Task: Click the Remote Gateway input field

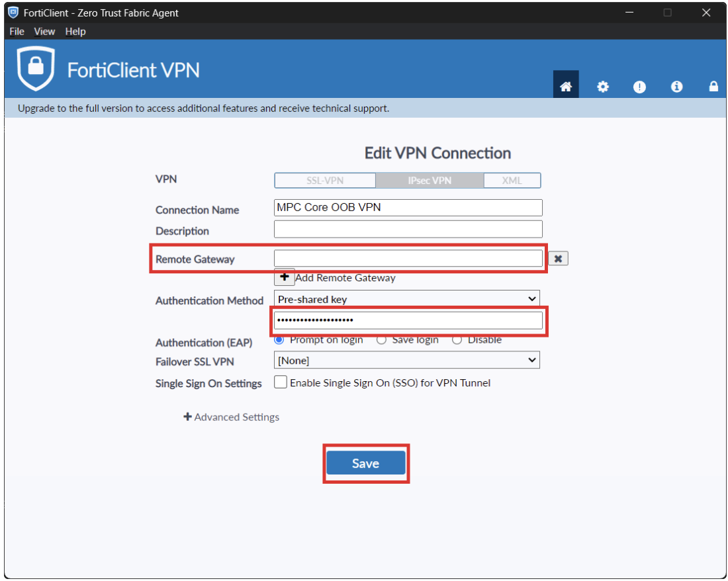Action: point(408,259)
